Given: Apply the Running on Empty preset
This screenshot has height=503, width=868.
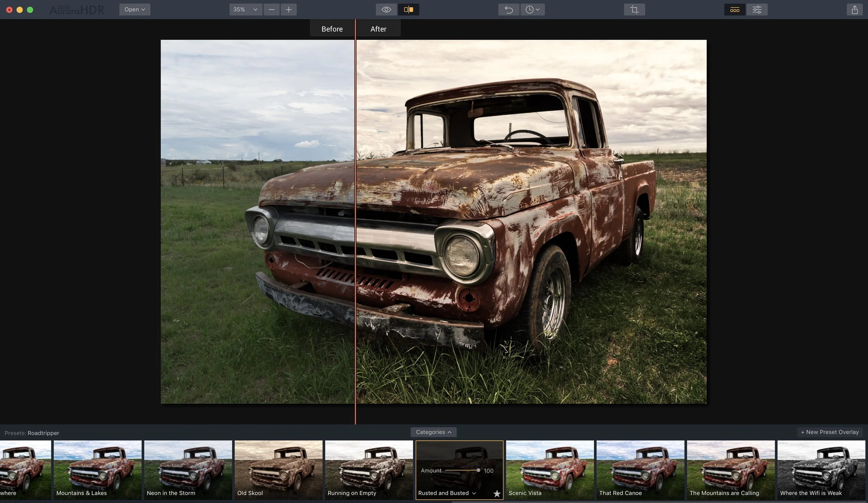Looking at the screenshot, I should tap(369, 470).
